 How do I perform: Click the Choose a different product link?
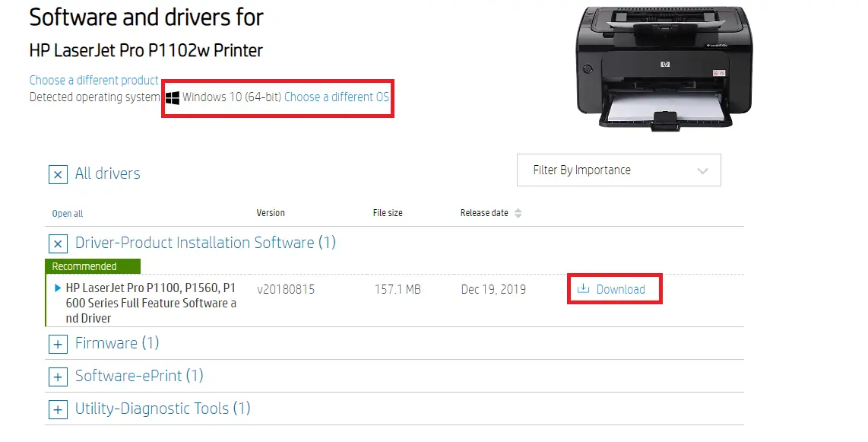pyautogui.click(x=93, y=80)
